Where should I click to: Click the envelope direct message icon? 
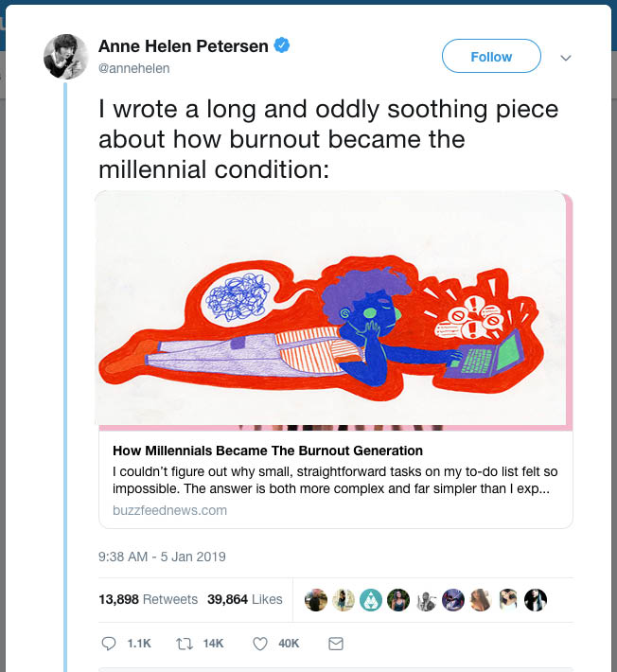335,644
